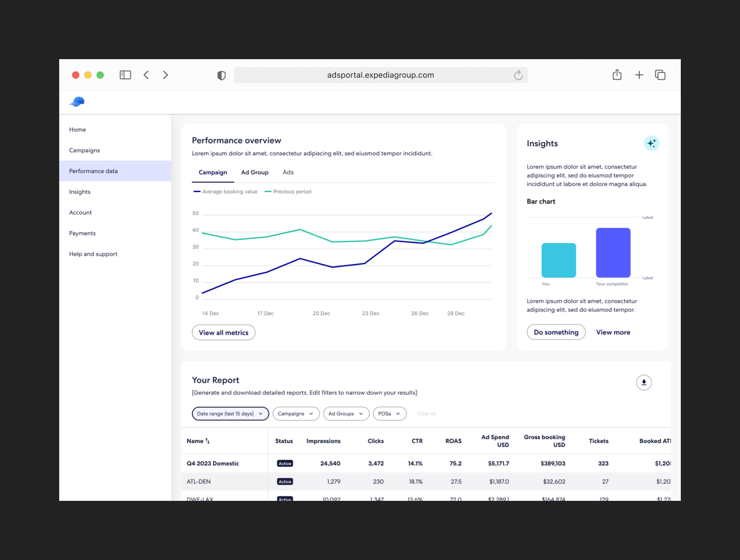The image size is (740, 560).
Task: Click the tab overview icon in Safari toolbar
Action: [x=660, y=74]
